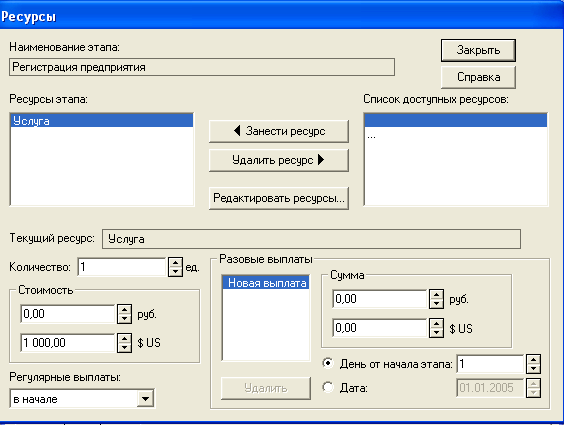Click the Текущий ресурс field
564x425 pixels.
pos(311,239)
